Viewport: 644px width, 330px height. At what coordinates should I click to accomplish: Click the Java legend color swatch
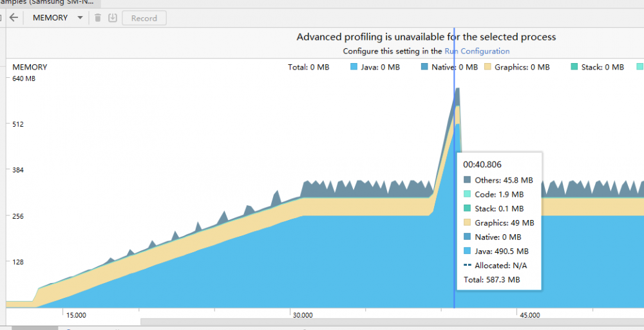click(x=354, y=67)
